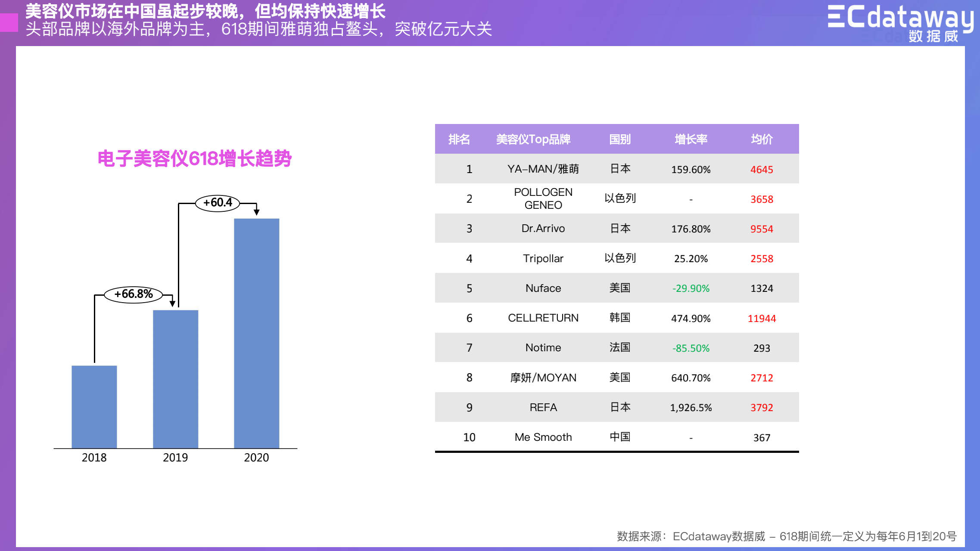Click the arrowhead above the 2019 bar
Image resolution: width=980 pixels, height=551 pixels.
point(172,303)
